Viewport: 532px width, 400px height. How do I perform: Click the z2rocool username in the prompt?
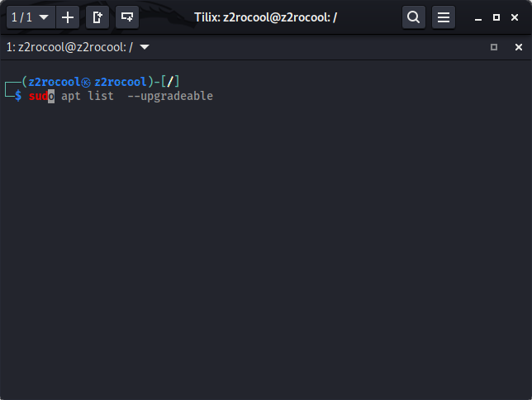(x=55, y=82)
